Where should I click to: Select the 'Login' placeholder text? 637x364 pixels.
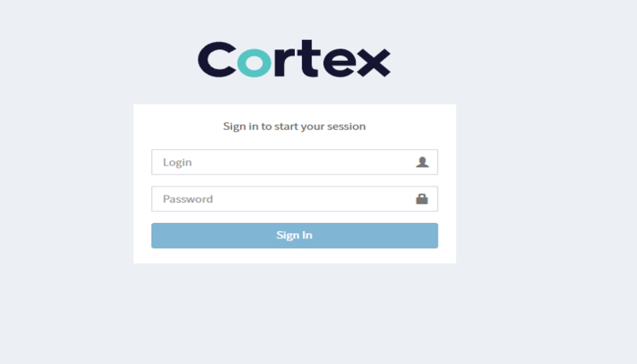177,163
